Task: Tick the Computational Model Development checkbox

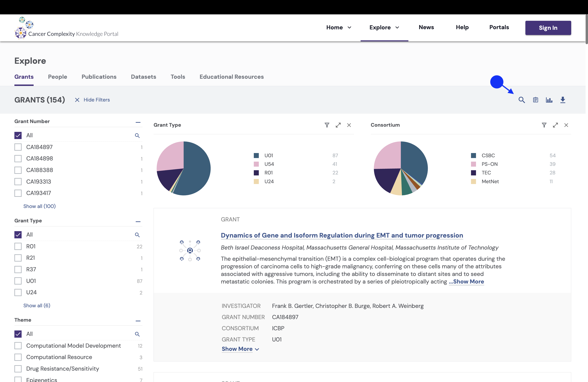Action: pos(18,345)
